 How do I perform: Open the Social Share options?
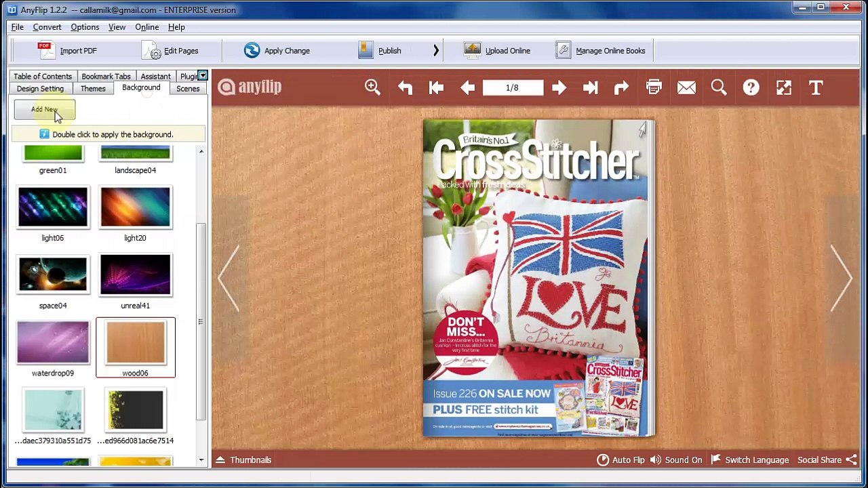827,460
